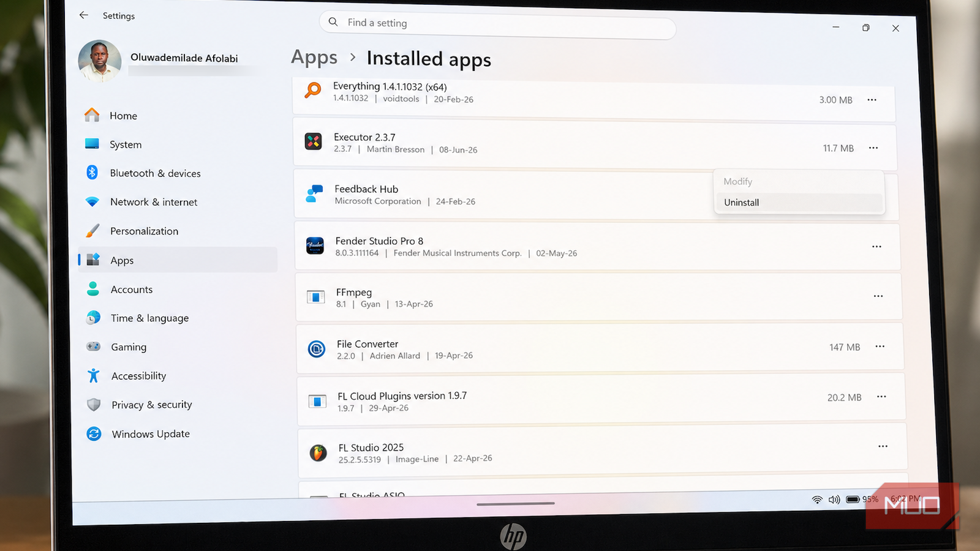Click the Home house icon
The image size is (980, 551).
(92, 114)
